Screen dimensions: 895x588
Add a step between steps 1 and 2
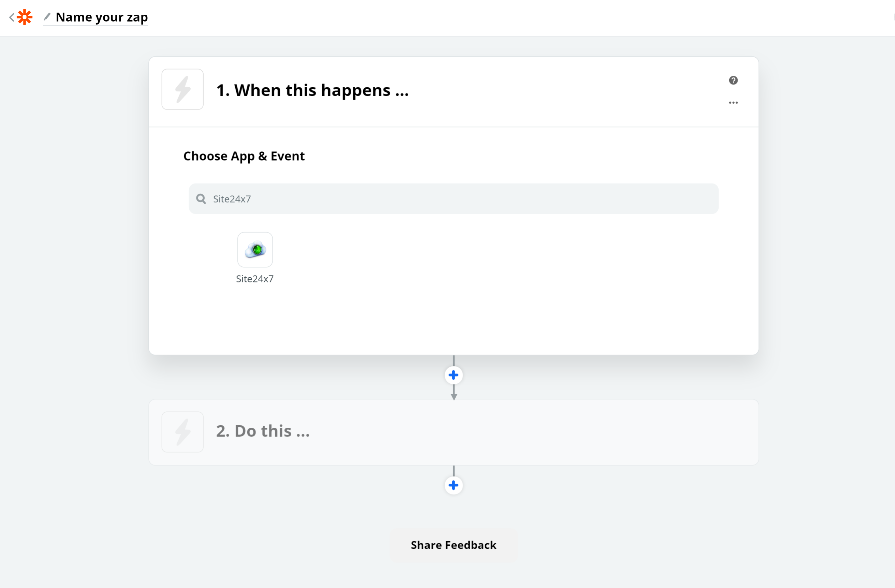pyautogui.click(x=454, y=375)
